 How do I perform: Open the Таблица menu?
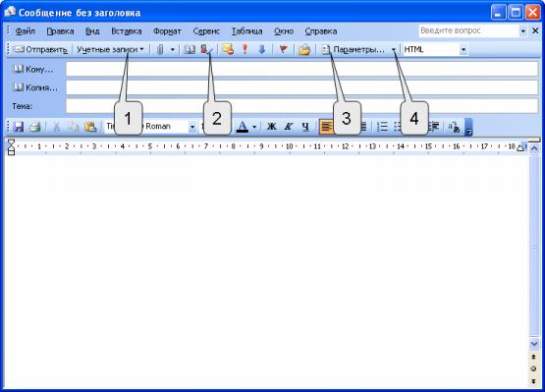[x=246, y=31]
